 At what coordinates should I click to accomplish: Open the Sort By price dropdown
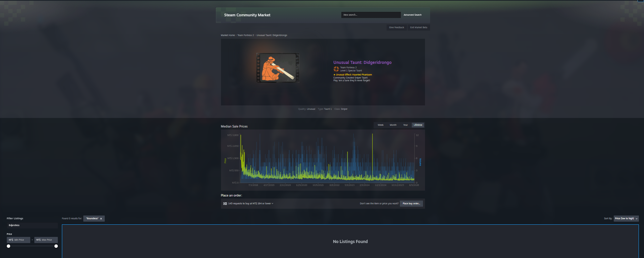[626, 219]
